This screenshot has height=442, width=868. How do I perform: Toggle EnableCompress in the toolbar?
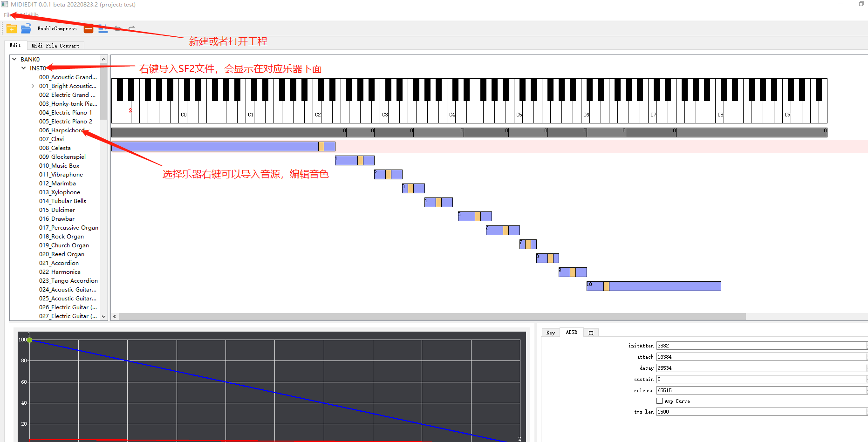point(57,29)
